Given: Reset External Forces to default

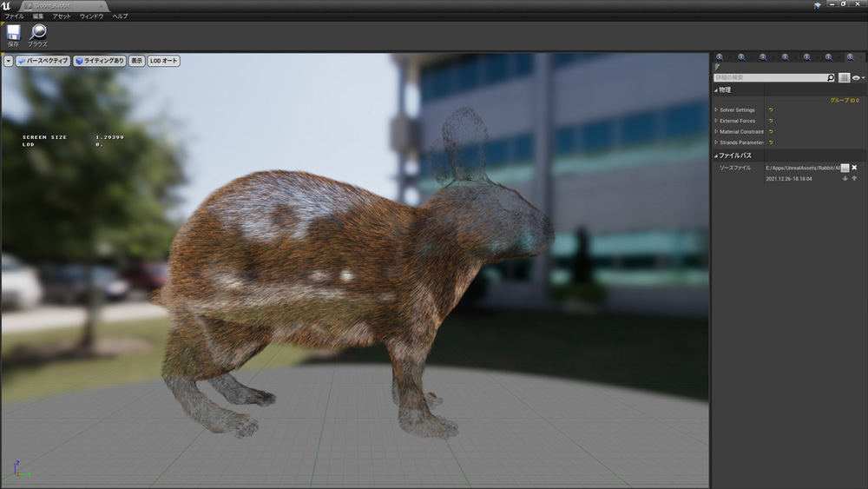Looking at the screenshot, I should [x=771, y=121].
